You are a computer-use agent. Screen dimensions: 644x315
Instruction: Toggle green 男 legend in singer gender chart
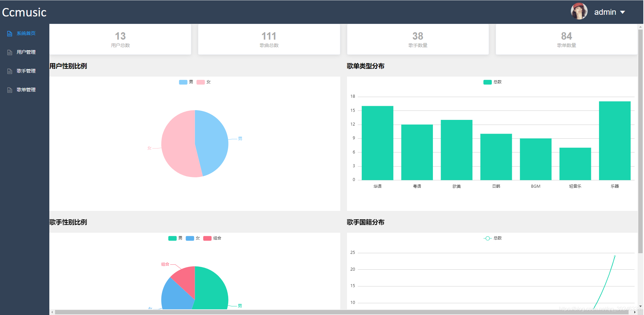coord(175,238)
